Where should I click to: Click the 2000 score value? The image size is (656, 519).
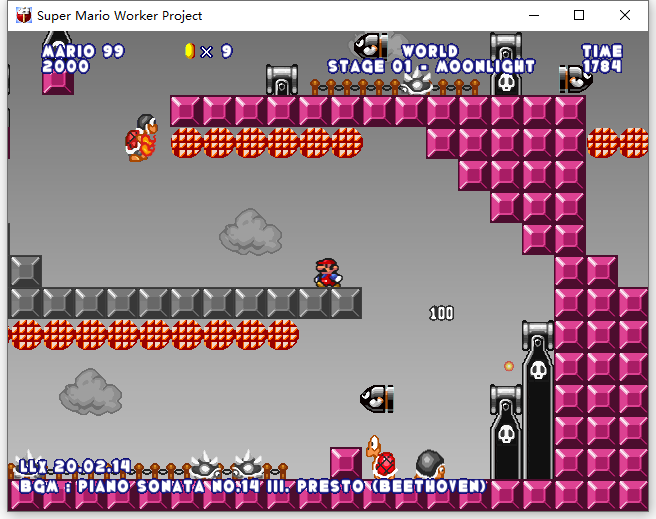66,66
